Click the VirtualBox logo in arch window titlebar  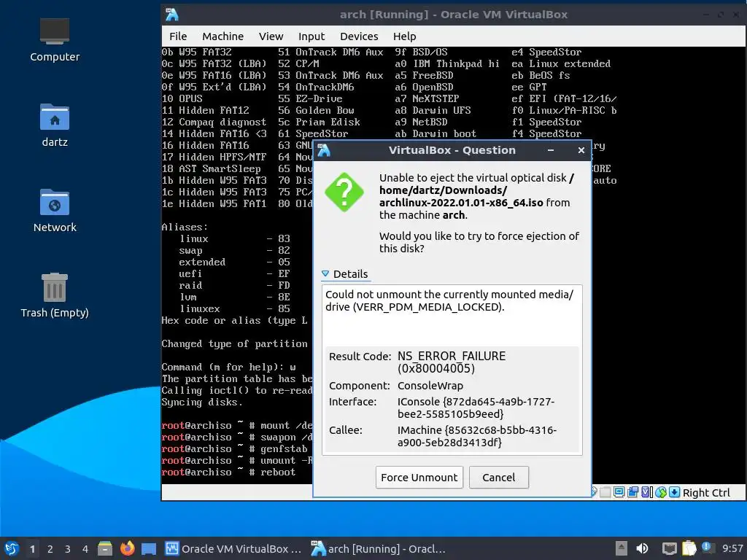pos(172,15)
